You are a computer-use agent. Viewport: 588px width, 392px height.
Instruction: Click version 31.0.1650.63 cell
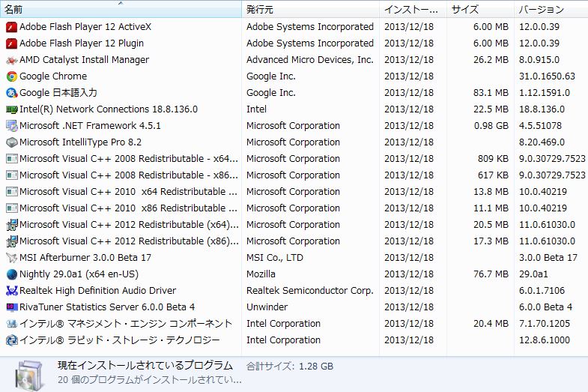(x=547, y=76)
